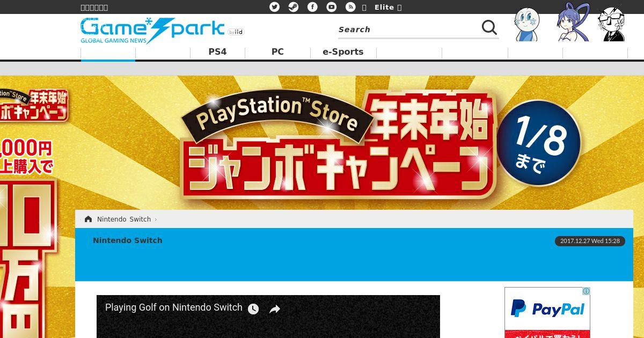Screen dimensions: 644x338
Task: Open the Steam icon in top bar
Action: click(x=294, y=7)
